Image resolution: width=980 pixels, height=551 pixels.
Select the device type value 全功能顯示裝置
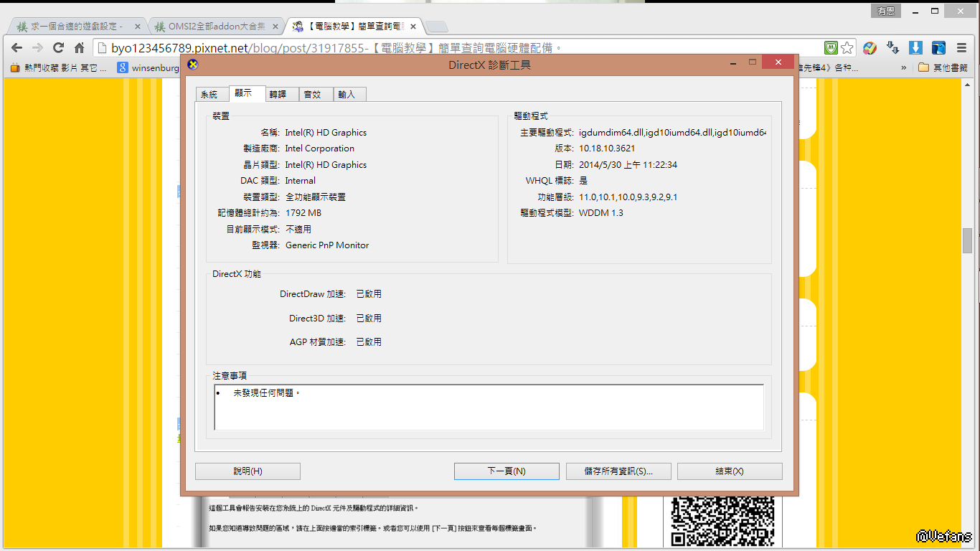316,197
